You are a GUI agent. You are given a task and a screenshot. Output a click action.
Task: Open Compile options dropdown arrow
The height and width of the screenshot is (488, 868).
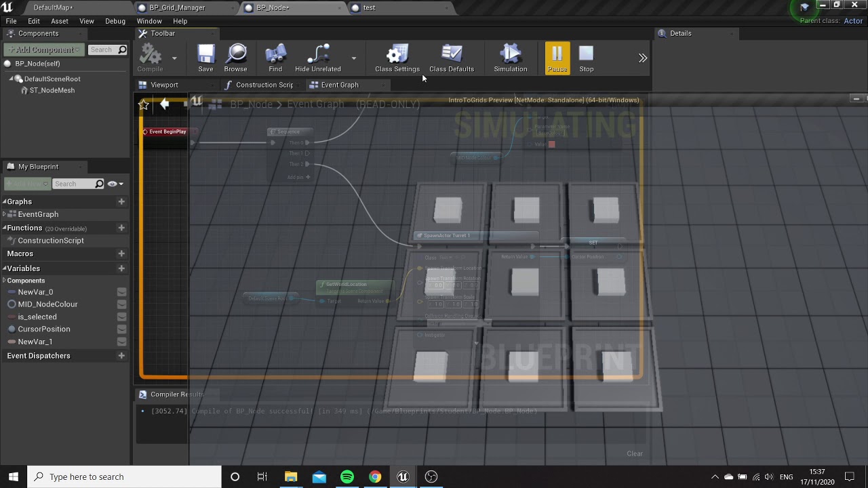pos(174,58)
